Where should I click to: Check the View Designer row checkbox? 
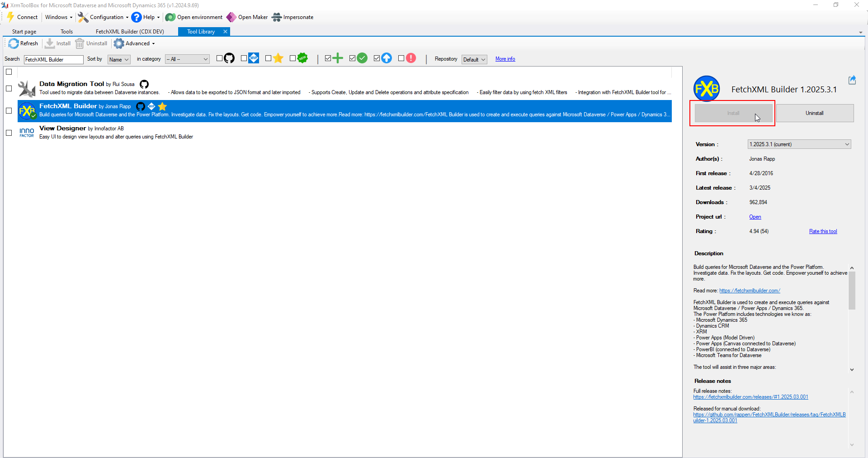click(x=9, y=133)
